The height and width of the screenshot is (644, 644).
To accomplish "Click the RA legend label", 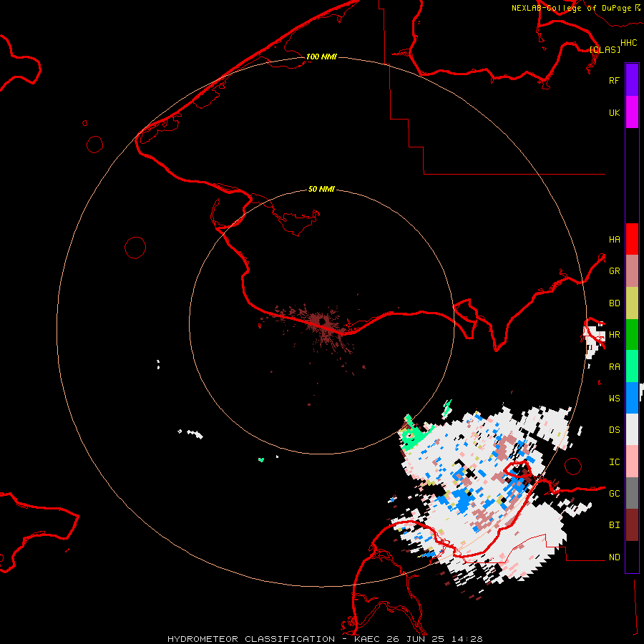I will click(x=614, y=367).
